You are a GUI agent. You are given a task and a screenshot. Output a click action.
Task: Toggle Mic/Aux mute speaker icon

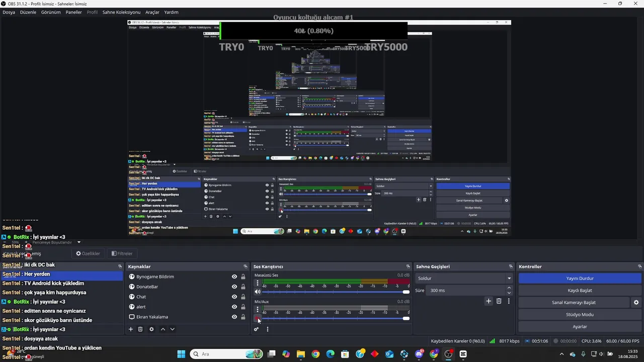258,318
